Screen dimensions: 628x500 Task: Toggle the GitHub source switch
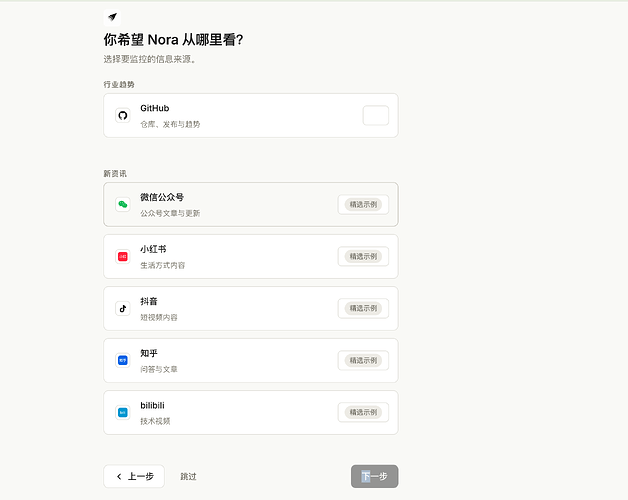pos(376,115)
